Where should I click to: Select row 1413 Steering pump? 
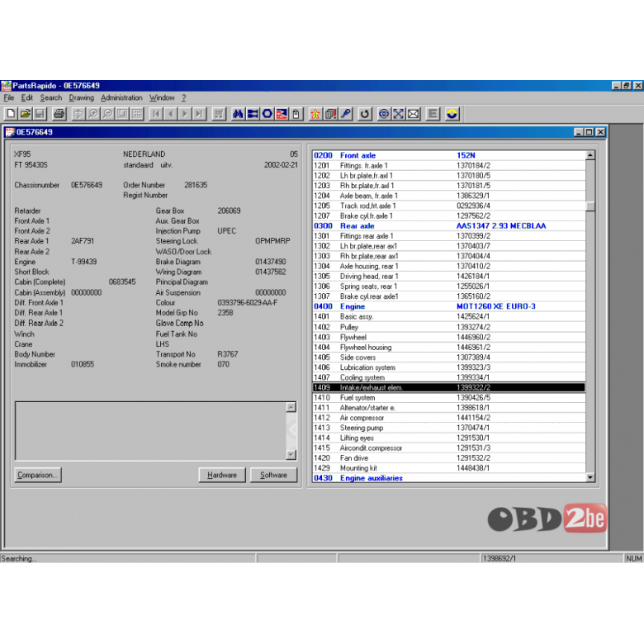[449, 428]
